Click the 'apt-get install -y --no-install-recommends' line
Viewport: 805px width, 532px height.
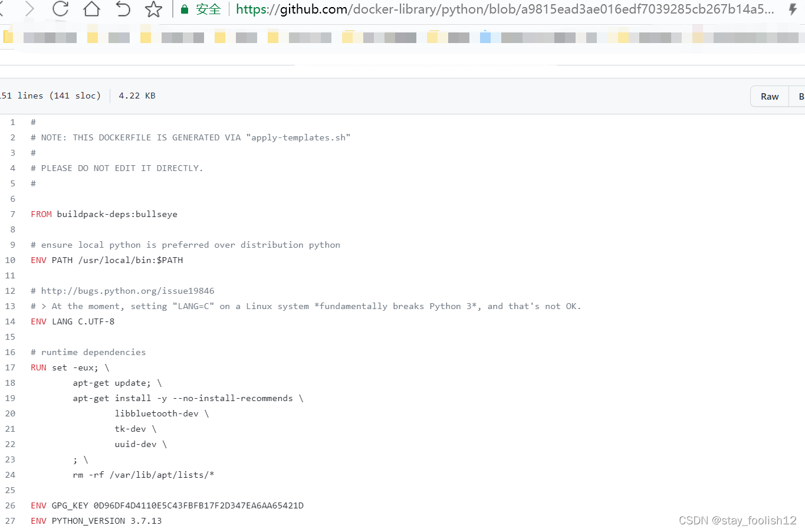pos(188,398)
